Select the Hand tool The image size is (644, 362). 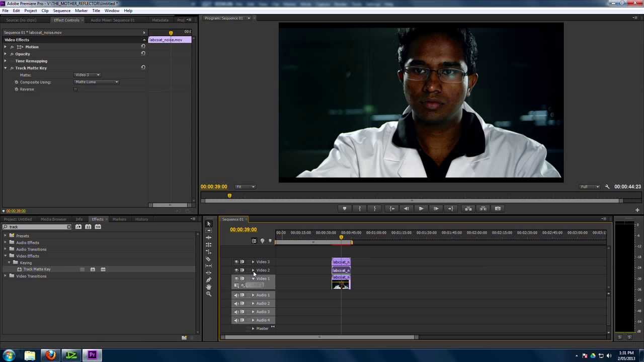(209, 287)
